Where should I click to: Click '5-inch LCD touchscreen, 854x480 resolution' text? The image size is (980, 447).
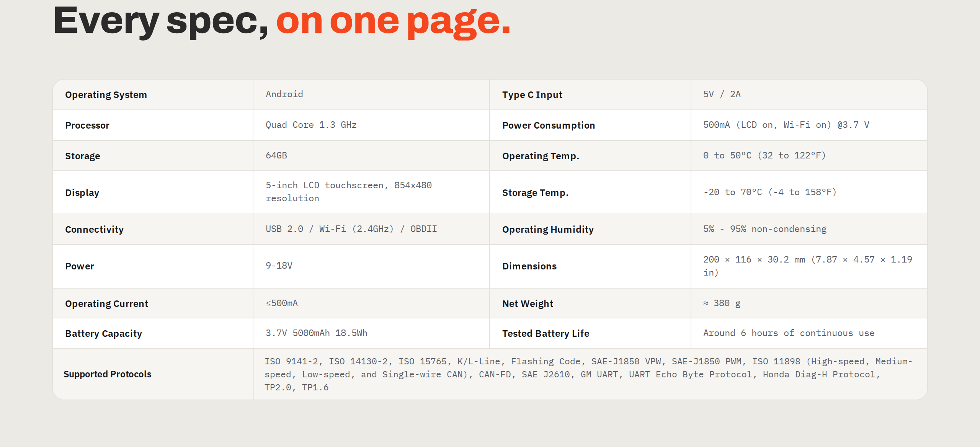pos(349,192)
